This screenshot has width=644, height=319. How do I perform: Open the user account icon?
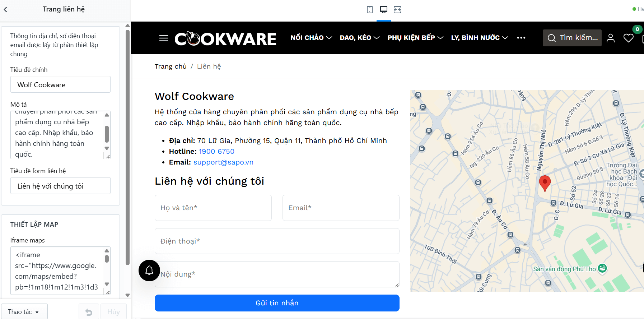(x=611, y=38)
